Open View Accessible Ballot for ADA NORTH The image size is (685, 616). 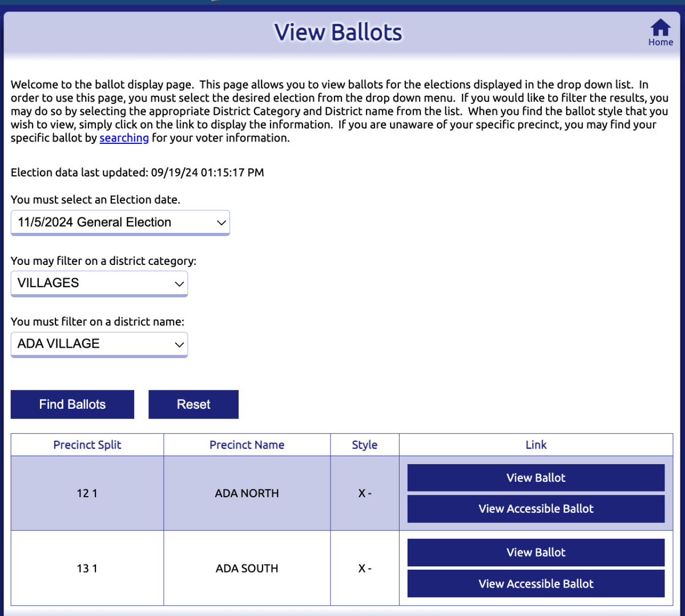click(x=535, y=509)
